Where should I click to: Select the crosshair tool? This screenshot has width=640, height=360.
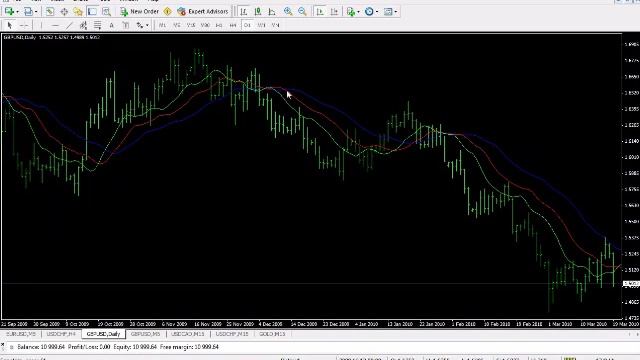(x=24, y=25)
